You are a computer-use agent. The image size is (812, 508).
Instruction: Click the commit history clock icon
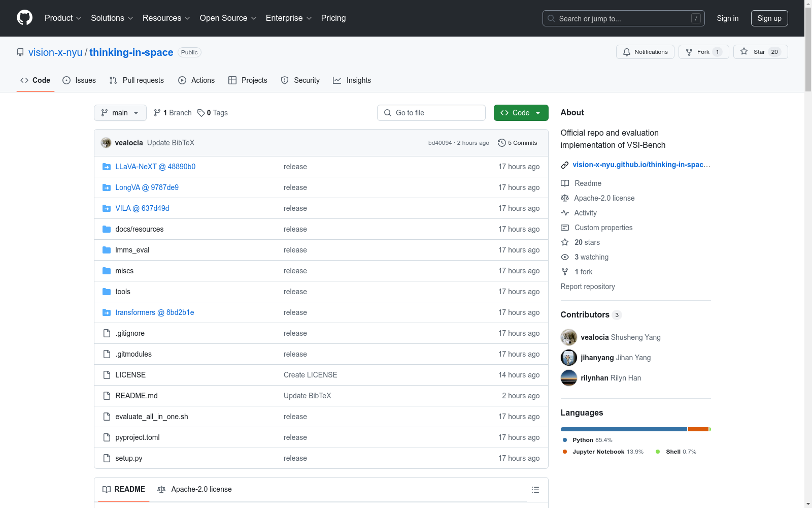501,143
